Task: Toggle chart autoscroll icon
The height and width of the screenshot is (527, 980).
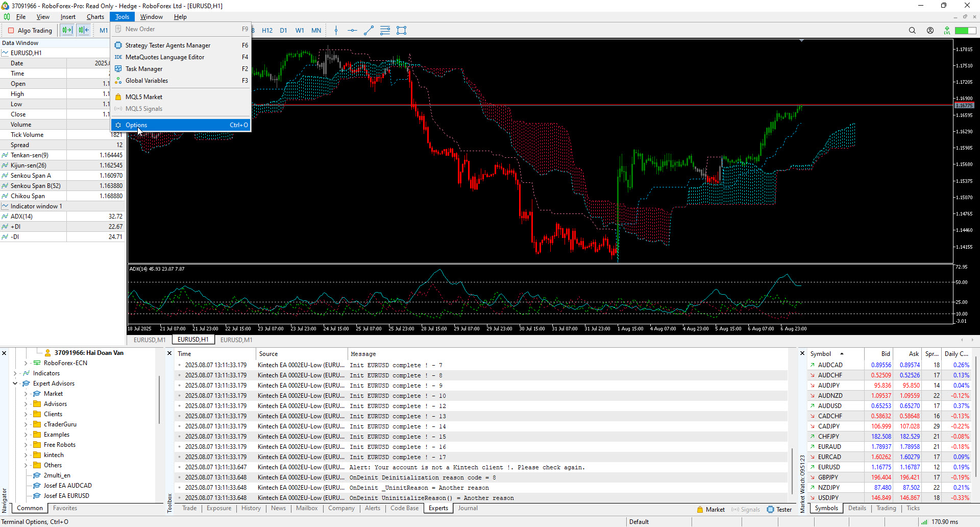Action: [84, 31]
